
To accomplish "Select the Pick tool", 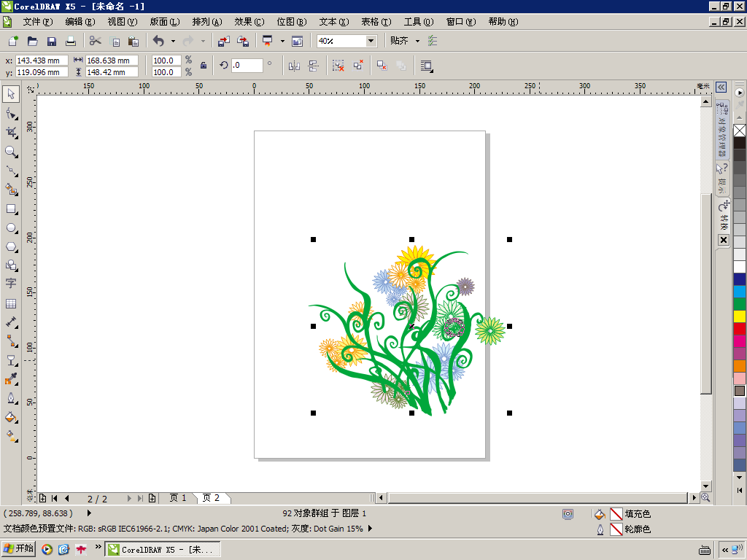I will click(x=11, y=94).
